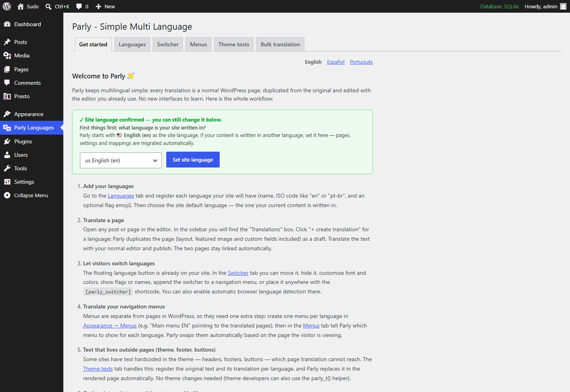Viewport: 570px width, 392px height.
Task: Switch interface to Português
Action: click(361, 62)
